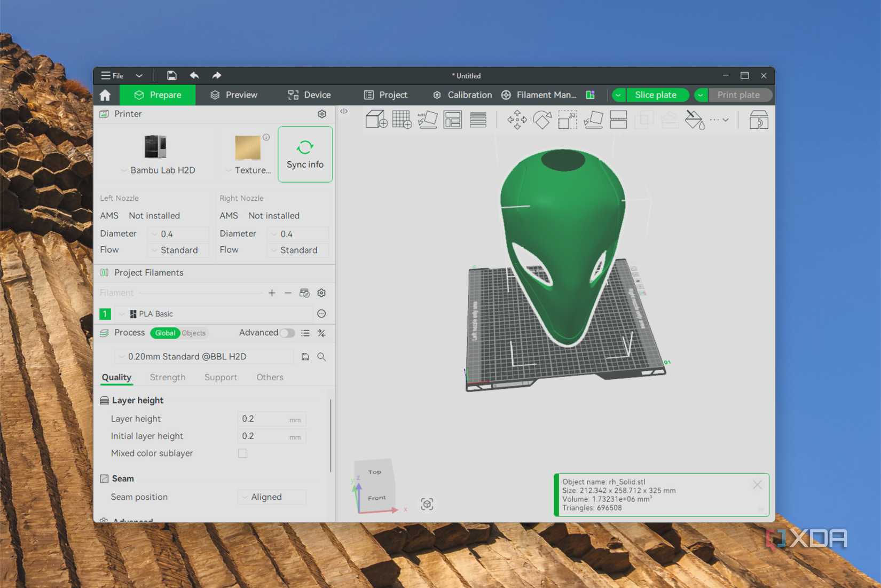
Task: Click the zoom-to-fit view icon
Action: pos(427,504)
